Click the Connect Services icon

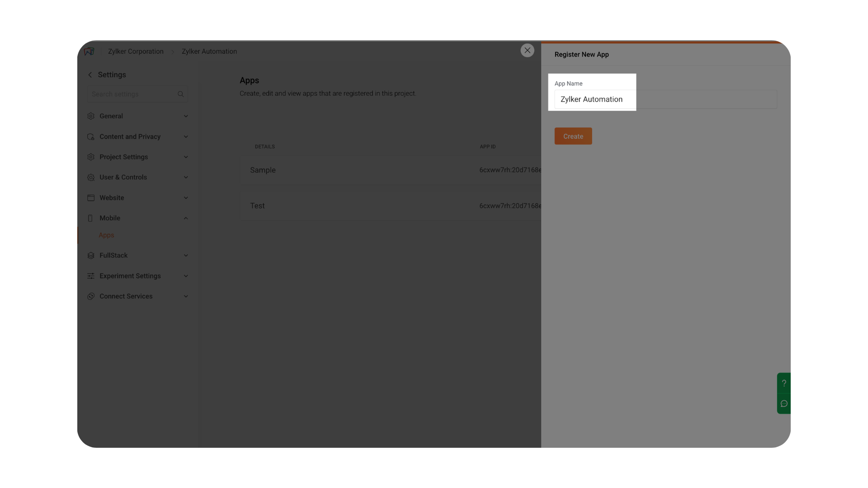pos(91,296)
